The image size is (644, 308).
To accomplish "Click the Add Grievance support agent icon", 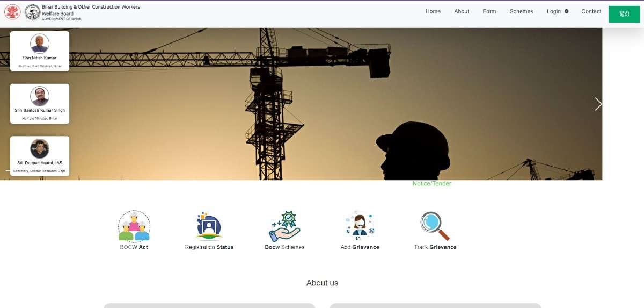I will coord(360,226).
